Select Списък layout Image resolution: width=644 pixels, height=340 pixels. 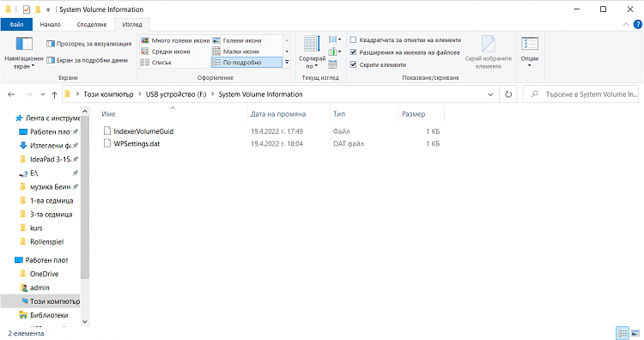point(156,63)
